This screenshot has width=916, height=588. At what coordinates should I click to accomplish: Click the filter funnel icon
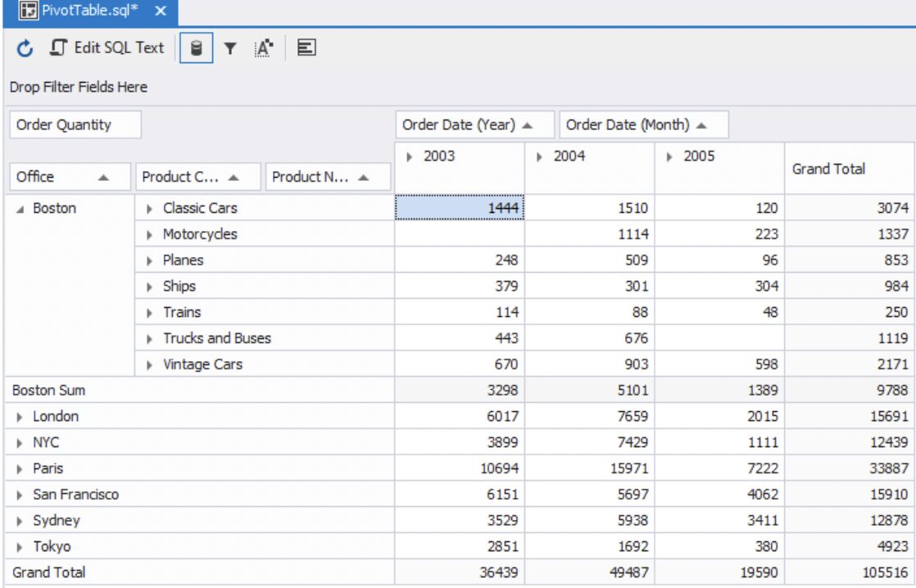tap(230, 49)
